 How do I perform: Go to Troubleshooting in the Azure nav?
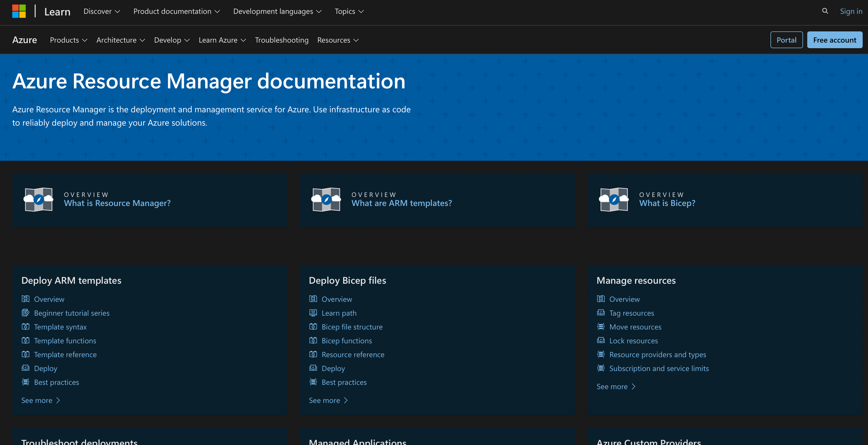pos(282,40)
